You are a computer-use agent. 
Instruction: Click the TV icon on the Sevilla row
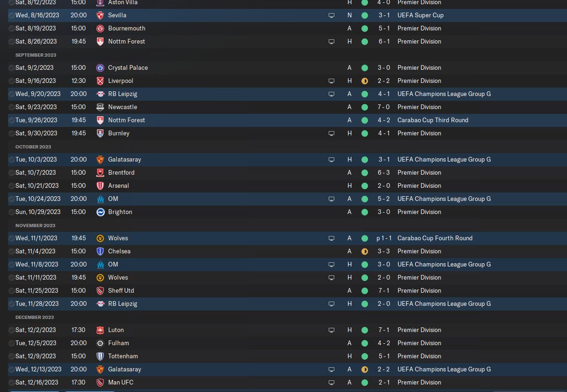(331, 15)
